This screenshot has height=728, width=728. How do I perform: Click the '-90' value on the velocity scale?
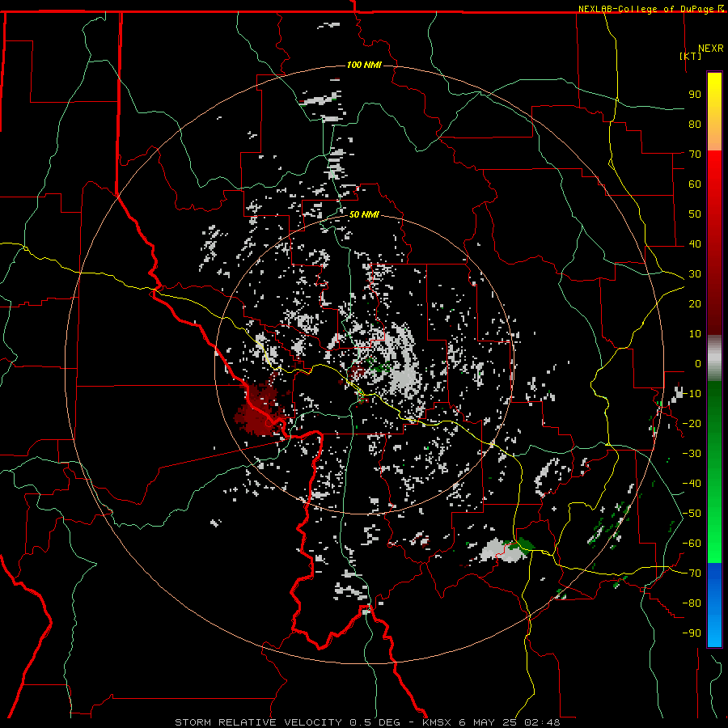tap(692, 633)
